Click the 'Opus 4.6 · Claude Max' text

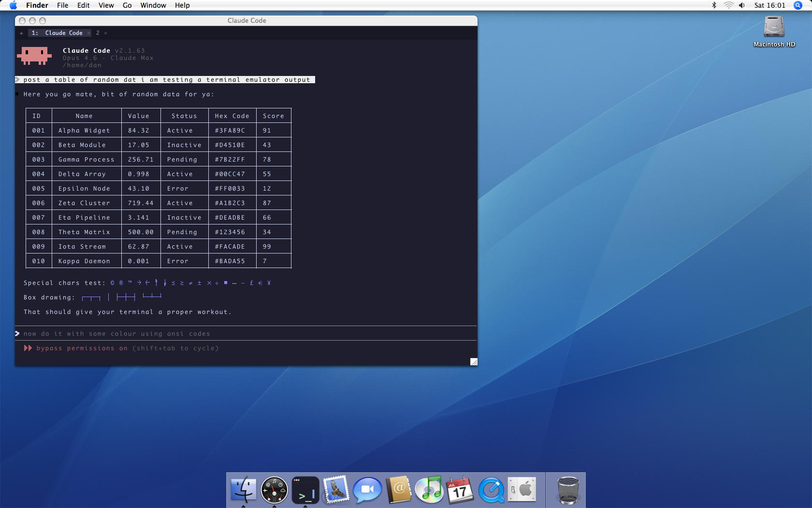click(x=108, y=58)
